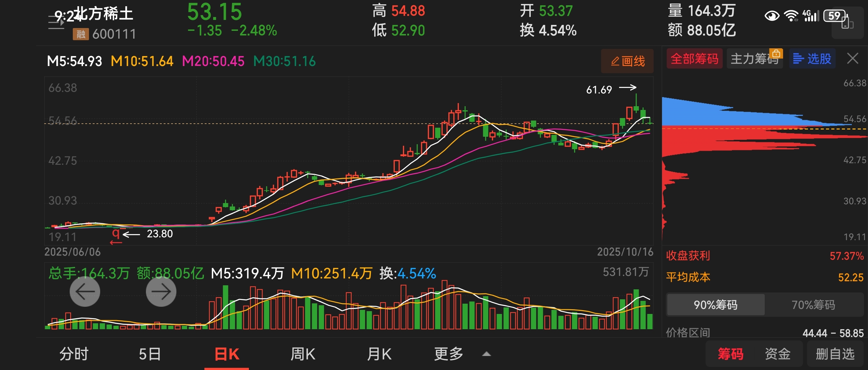Select the 90%筹码 option
Image resolution: width=868 pixels, height=370 pixels.
click(x=715, y=305)
